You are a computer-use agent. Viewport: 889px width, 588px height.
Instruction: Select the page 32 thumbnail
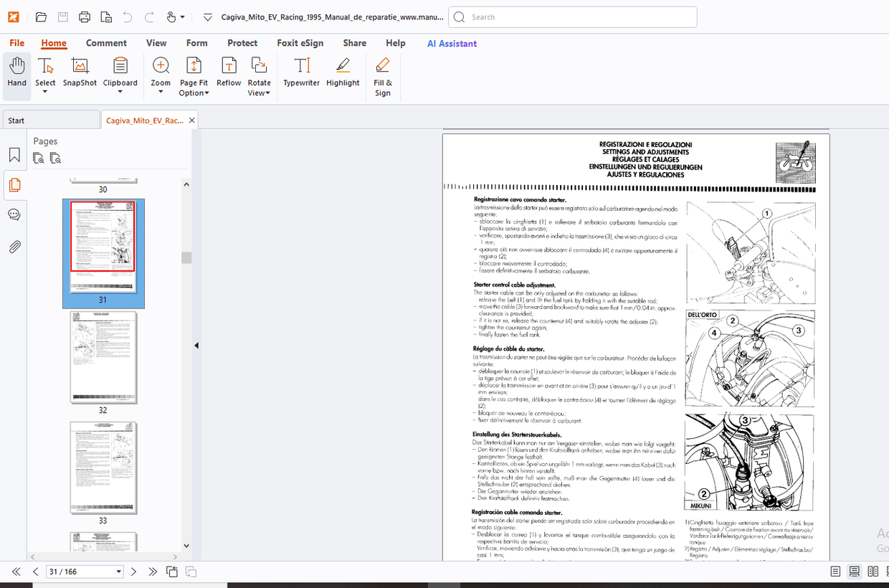click(103, 356)
